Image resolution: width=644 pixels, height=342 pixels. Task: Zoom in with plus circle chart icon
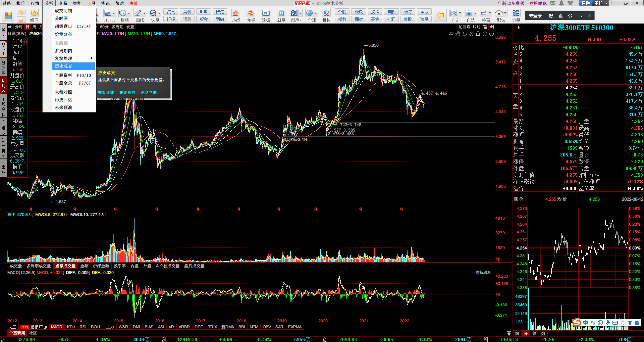pos(485,34)
